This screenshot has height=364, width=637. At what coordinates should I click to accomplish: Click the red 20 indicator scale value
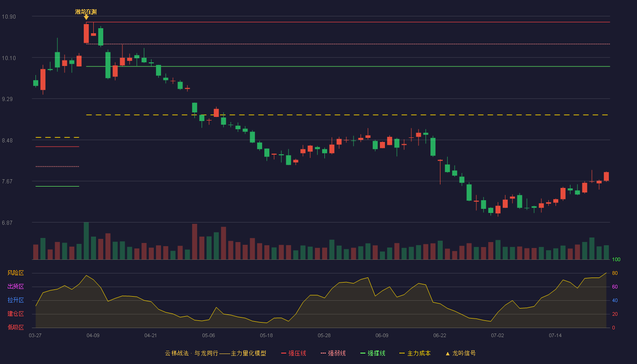(615, 314)
